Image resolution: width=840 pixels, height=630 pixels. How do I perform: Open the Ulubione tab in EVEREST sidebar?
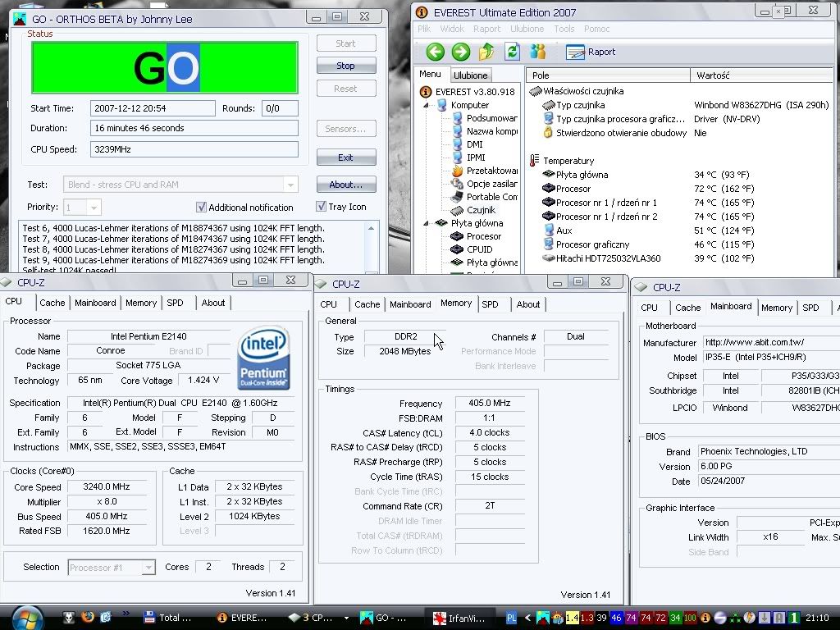tap(470, 75)
